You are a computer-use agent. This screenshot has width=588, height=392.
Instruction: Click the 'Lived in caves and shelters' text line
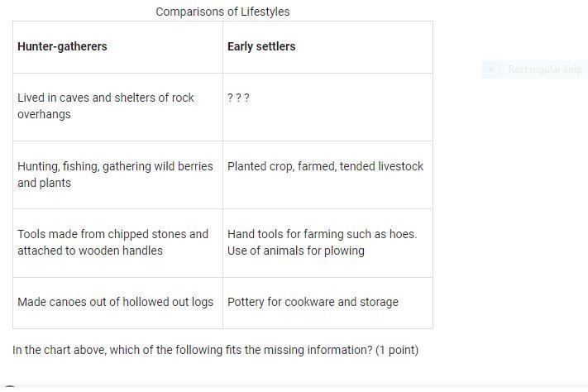pos(106,98)
